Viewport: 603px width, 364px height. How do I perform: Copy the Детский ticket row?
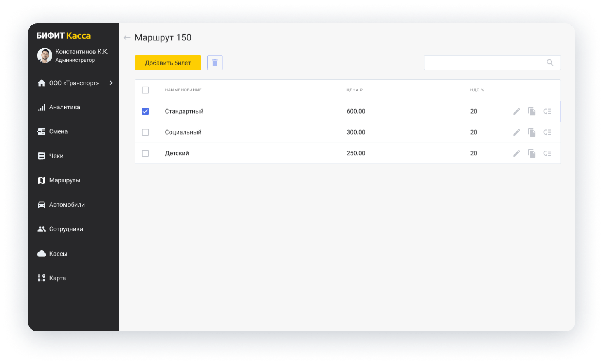pyautogui.click(x=531, y=154)
